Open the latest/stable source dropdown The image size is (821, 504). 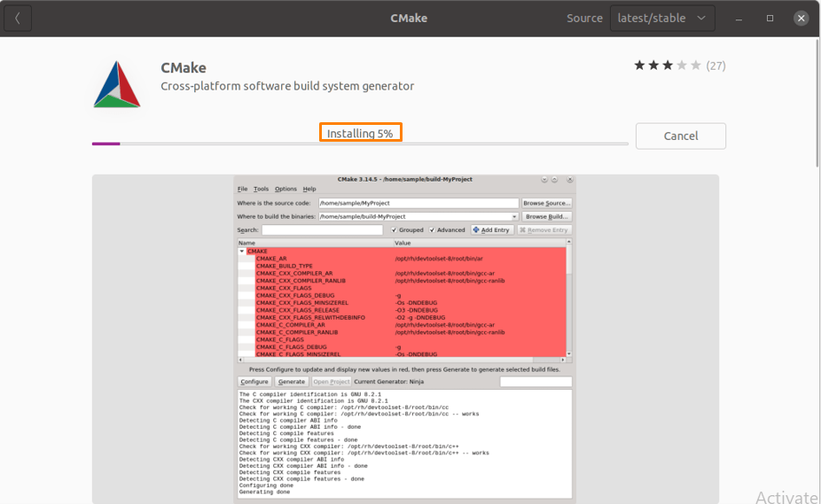point(661,19)
